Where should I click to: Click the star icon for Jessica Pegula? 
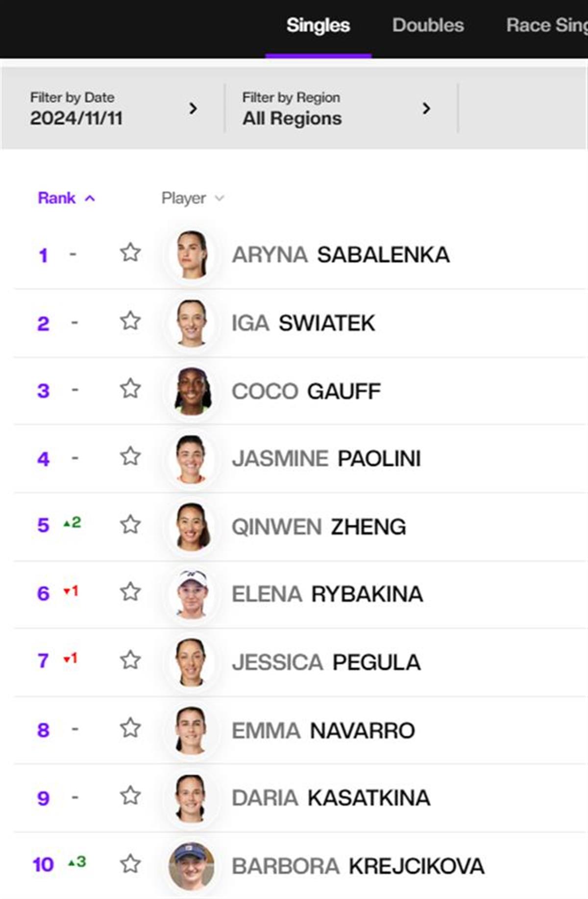point(130,660)
